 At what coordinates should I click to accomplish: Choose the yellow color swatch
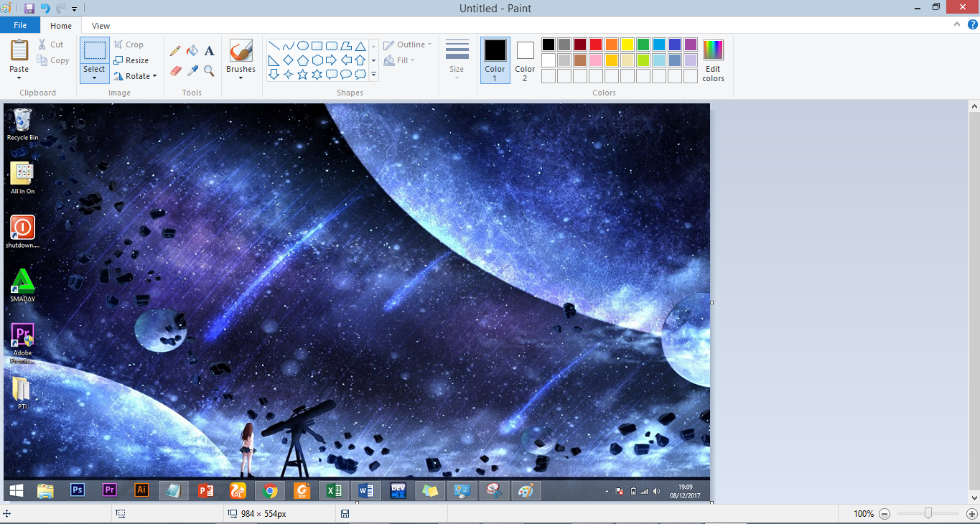[627, 45]
